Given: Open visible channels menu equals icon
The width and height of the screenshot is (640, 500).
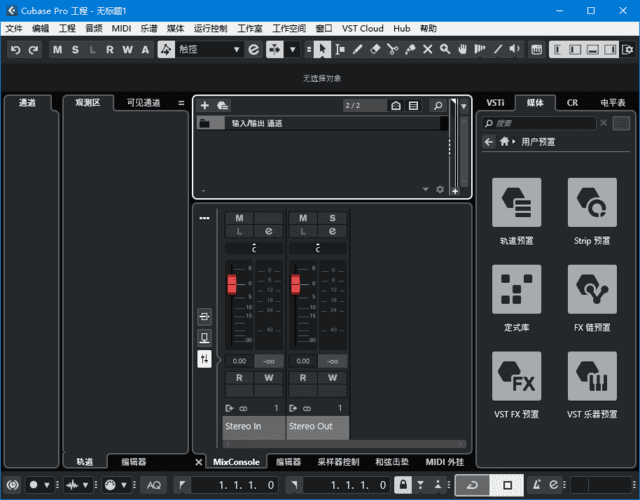Looking at the screenshot, I should pos(181,103).
